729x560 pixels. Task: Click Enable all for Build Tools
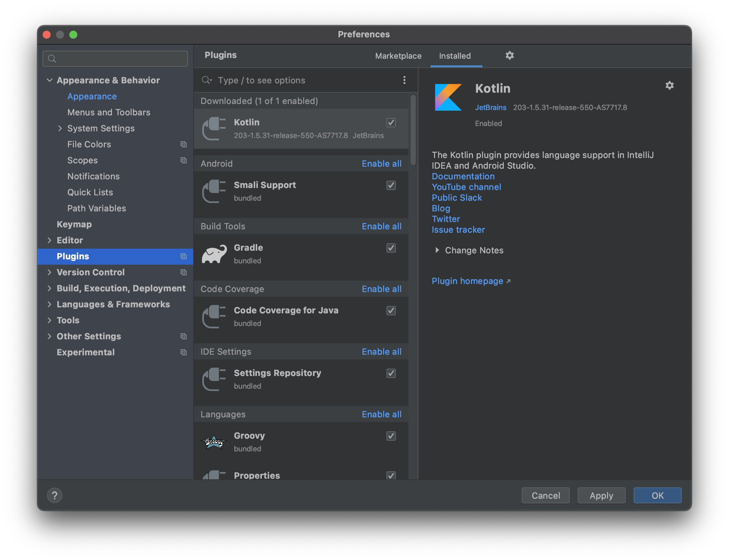point(381,226)
